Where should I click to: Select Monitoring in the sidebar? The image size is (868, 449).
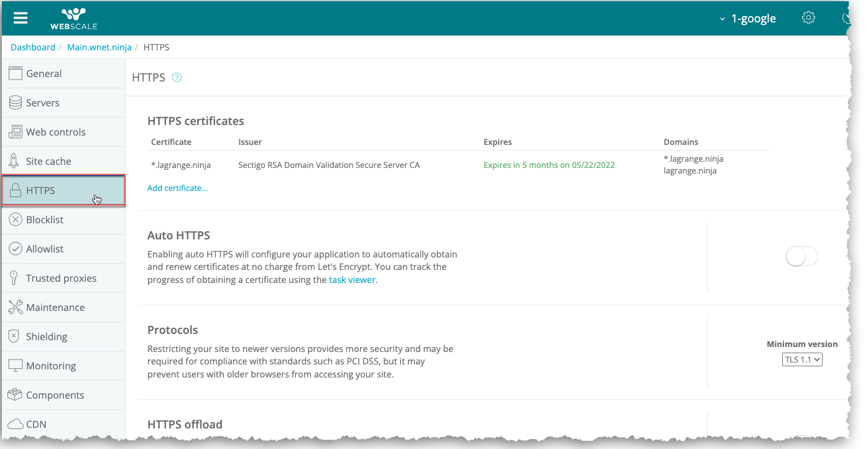50,366
